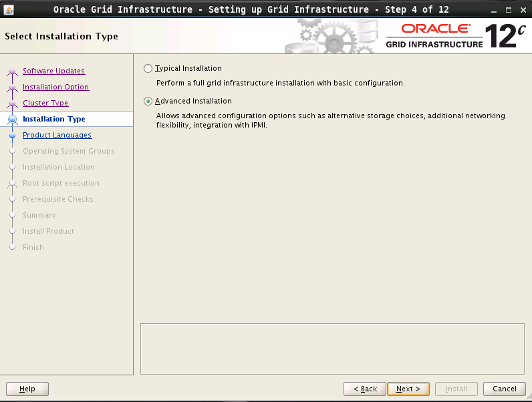
Task: Maximize the installer window
Action: tap(508, 9)
